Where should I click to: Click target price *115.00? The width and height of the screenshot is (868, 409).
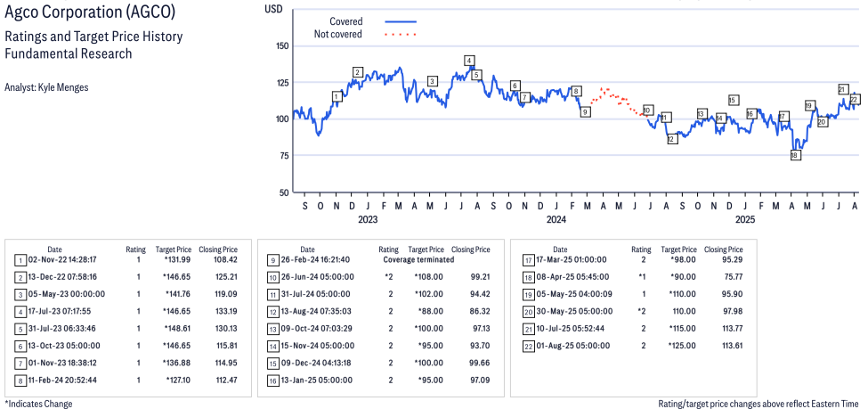click(x=682, y=328)
